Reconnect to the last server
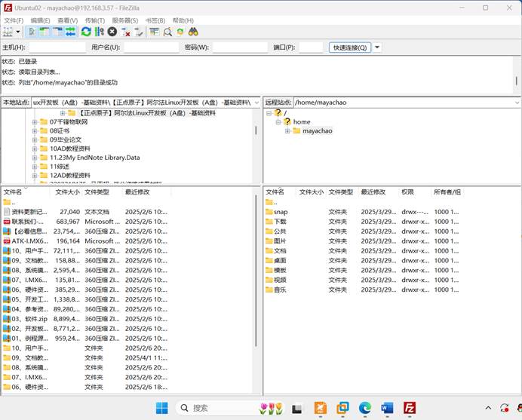This screenshot has height=420, width=522. coord(139,32)
